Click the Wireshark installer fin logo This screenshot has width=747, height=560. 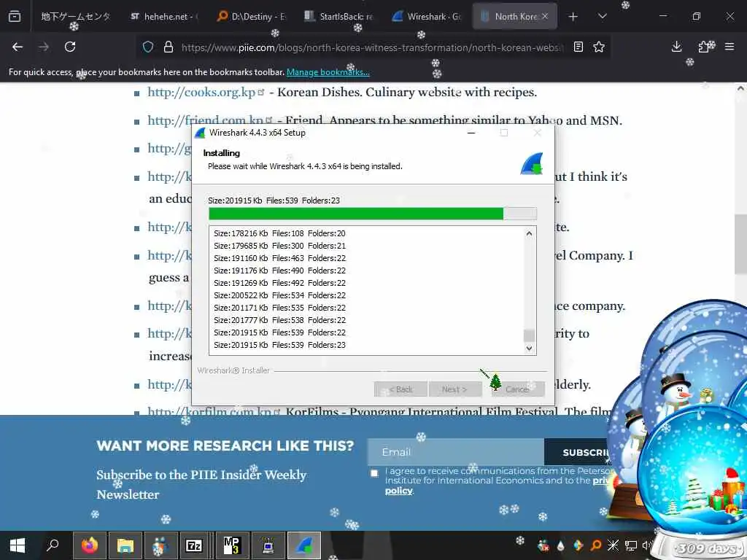532,164
